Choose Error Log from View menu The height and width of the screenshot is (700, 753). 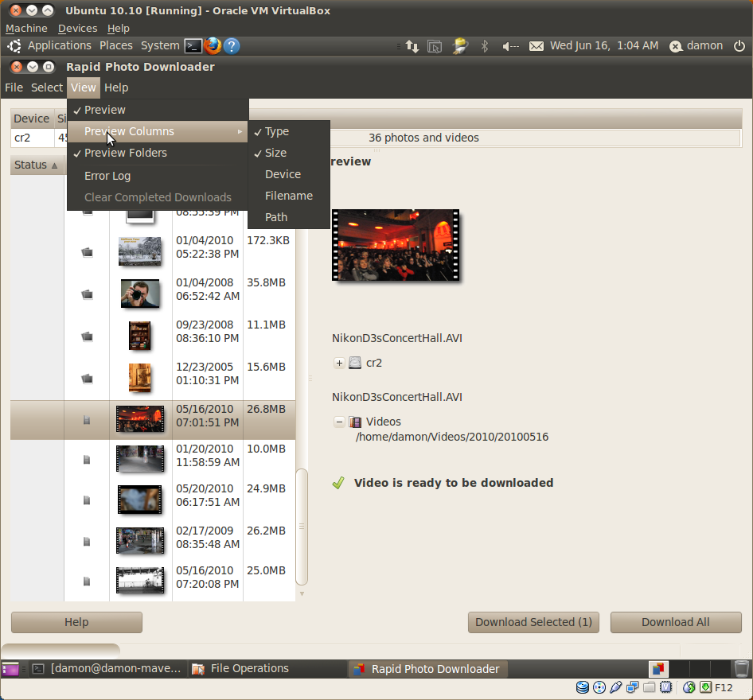107,176
